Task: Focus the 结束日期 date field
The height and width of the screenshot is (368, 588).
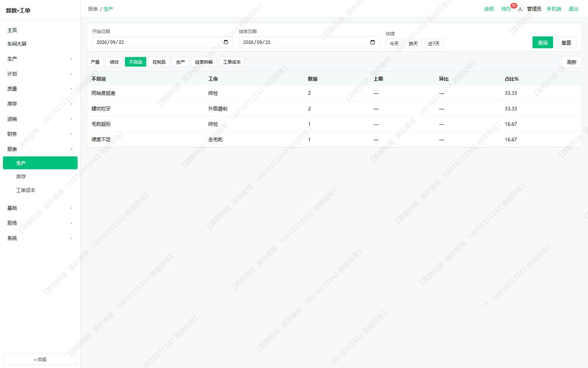Action: 309,42
